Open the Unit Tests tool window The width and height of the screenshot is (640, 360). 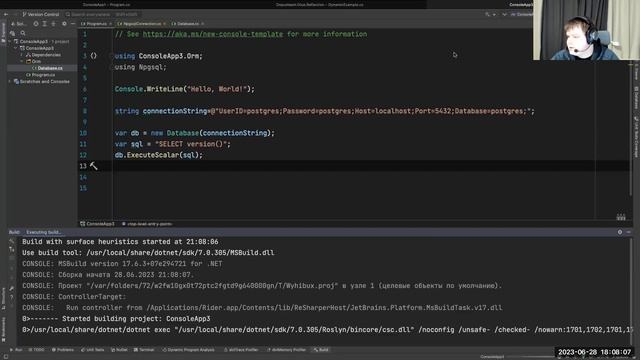pos(93,350)
